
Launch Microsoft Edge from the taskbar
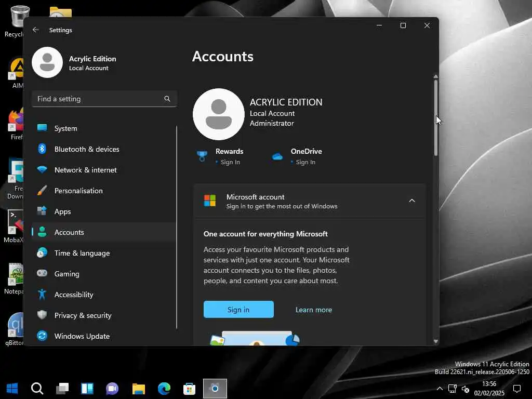164,388
